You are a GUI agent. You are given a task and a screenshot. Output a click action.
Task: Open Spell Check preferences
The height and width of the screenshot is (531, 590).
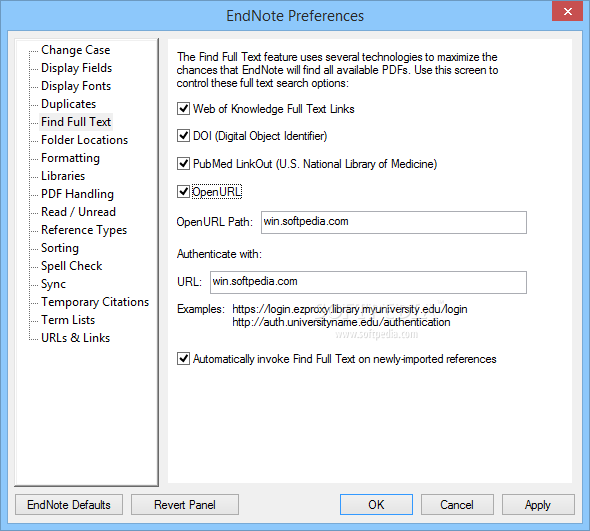(71, 266)
